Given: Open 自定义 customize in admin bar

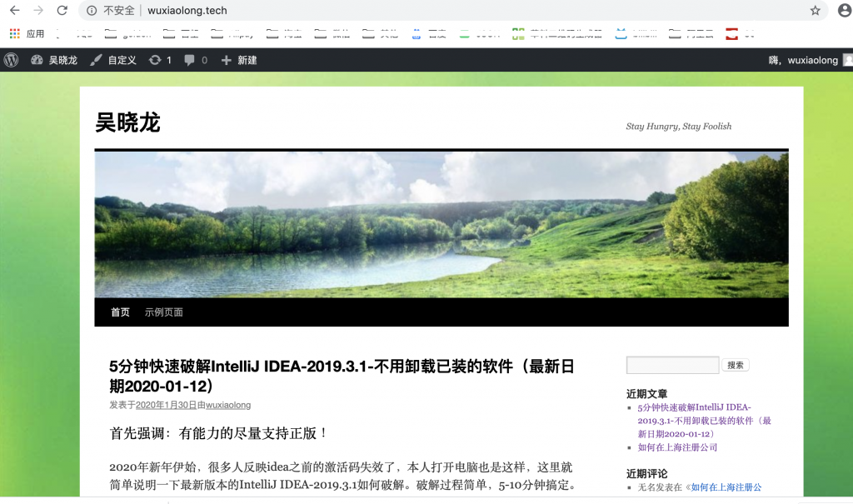Looking at the screenshot, I should (x=113, y=60).
